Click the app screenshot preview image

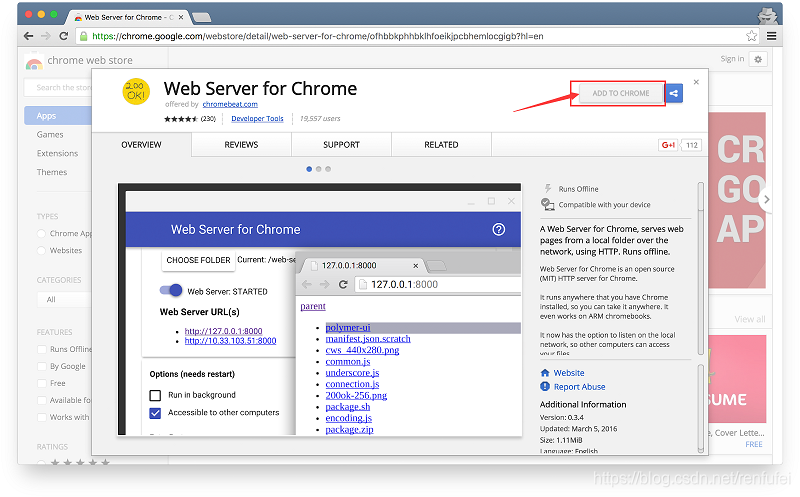(319, 309)
